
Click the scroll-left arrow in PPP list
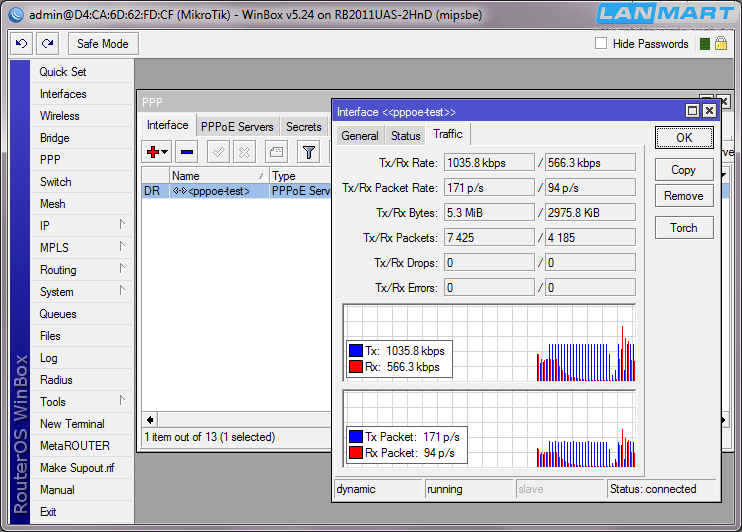(x=150, y=420)
